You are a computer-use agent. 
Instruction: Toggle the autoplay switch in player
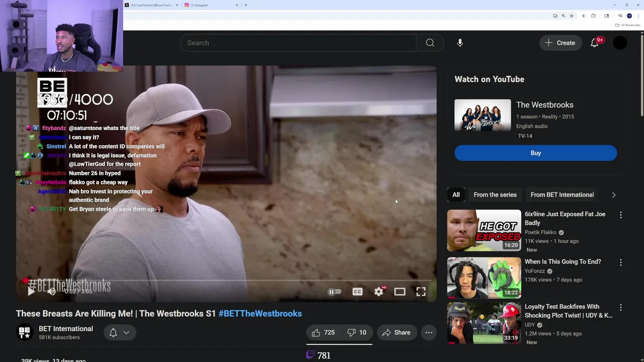click(x=335, y=292)
